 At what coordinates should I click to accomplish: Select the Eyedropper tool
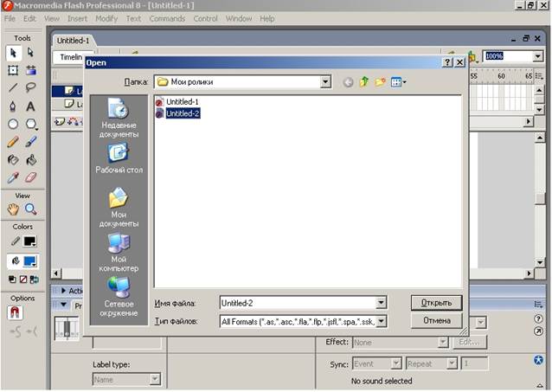[13, 177]
